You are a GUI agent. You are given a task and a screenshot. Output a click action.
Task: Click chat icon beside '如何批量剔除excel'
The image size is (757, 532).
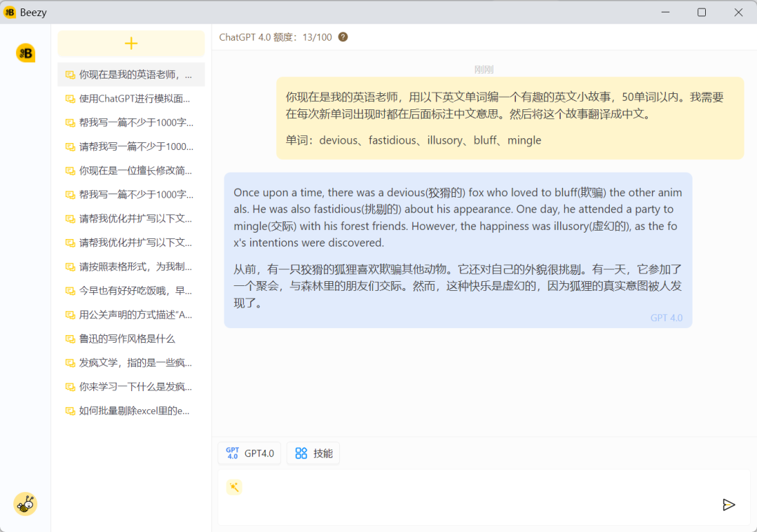[70, 411]
